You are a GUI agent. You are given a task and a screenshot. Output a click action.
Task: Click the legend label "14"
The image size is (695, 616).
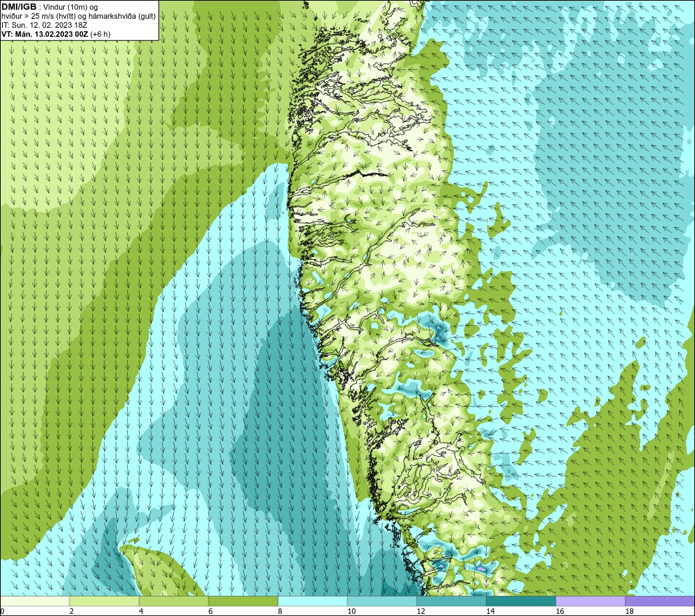[x=490, y=612]
